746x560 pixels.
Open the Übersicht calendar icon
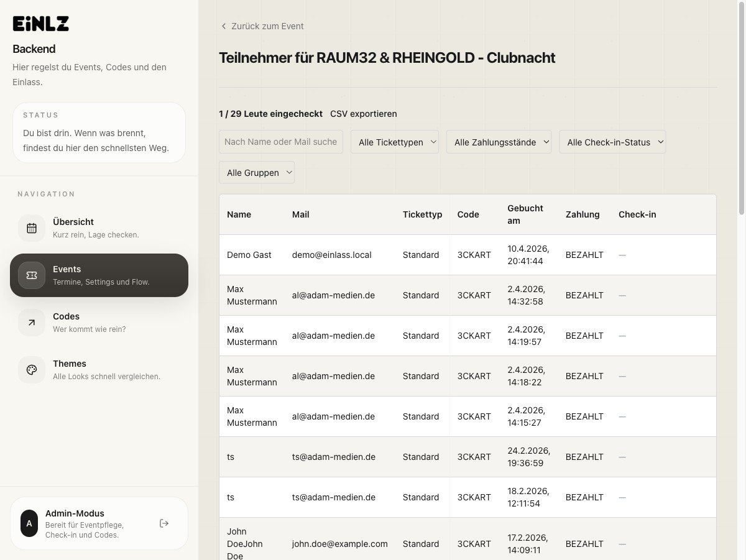32,227
